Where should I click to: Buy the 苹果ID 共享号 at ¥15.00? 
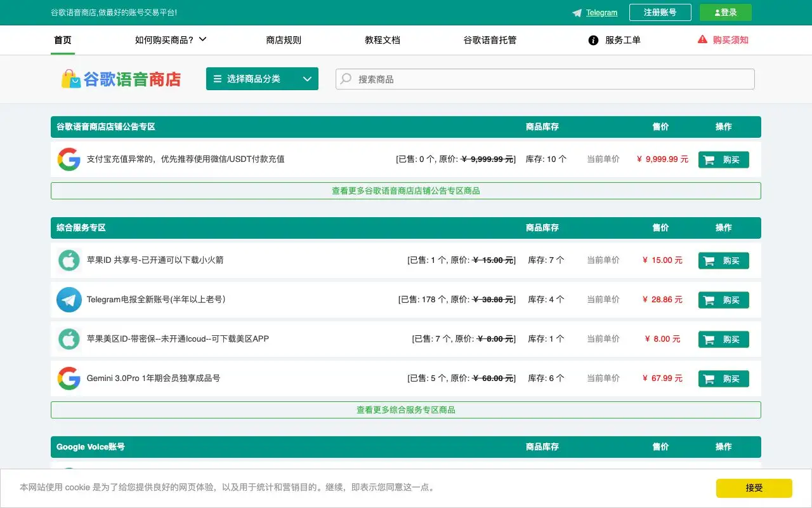pyautogui.click(x=724, y=261)
